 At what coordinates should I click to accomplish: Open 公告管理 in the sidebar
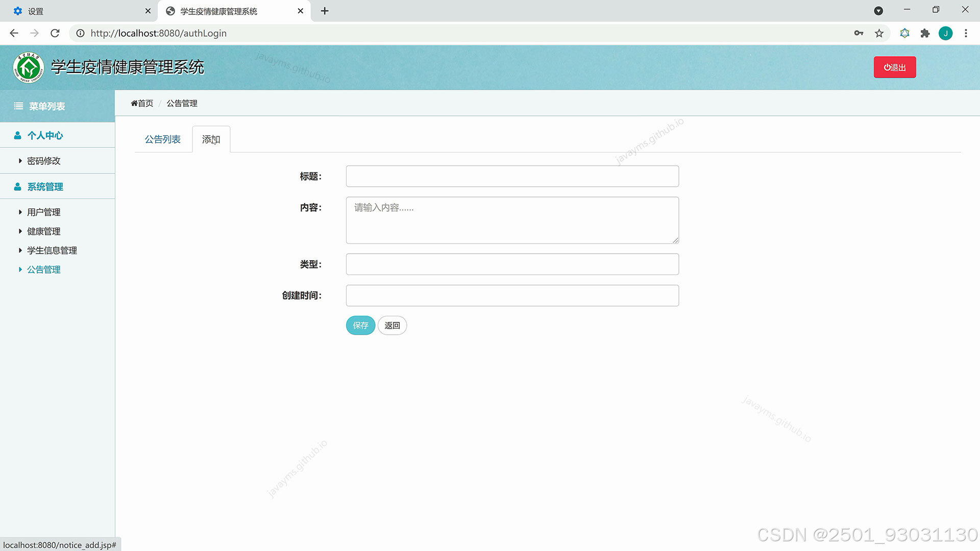43,269
